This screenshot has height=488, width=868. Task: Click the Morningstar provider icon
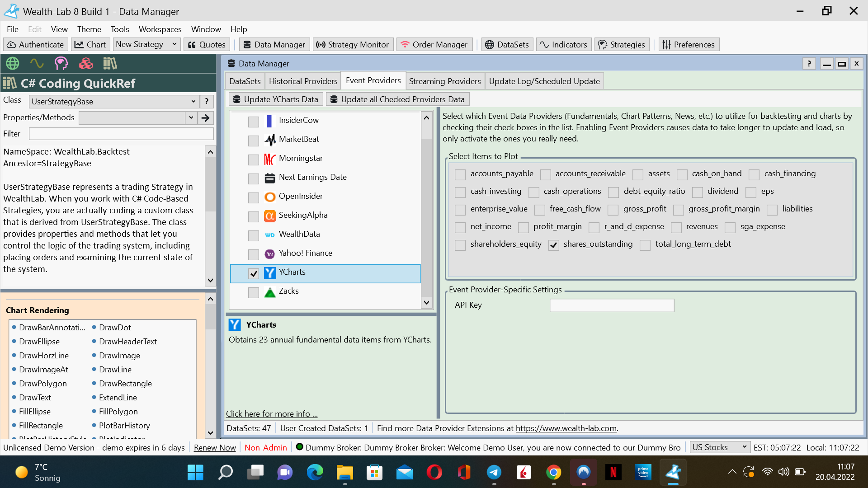[270, 159]
